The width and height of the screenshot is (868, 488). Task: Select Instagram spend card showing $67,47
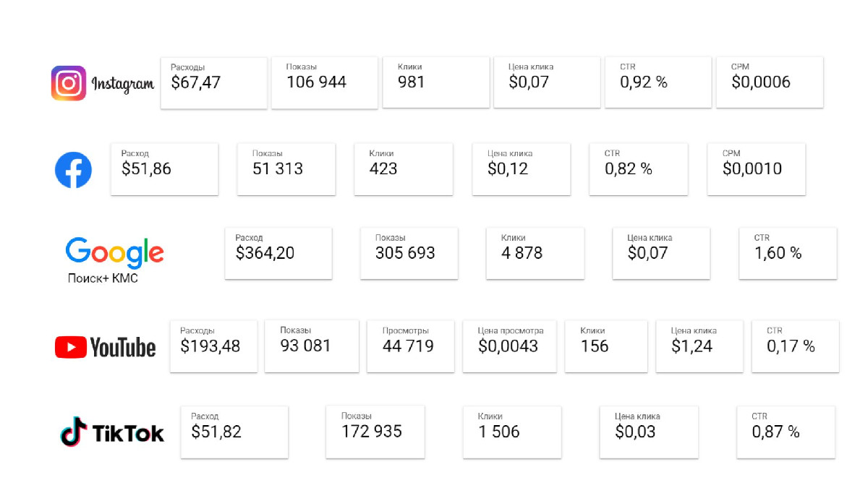click(213, 82)
